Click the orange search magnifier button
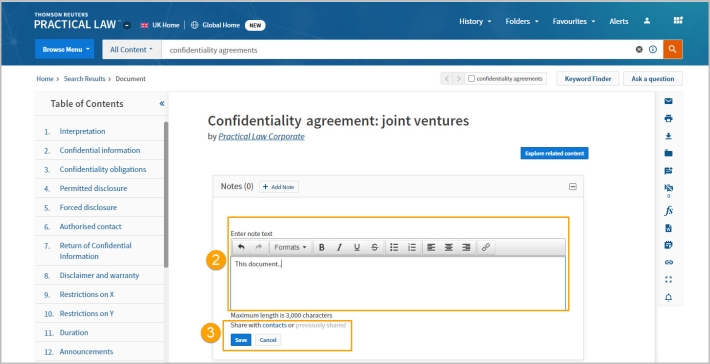The height and width of the screenshot is (364, 710). coord(672,49)
